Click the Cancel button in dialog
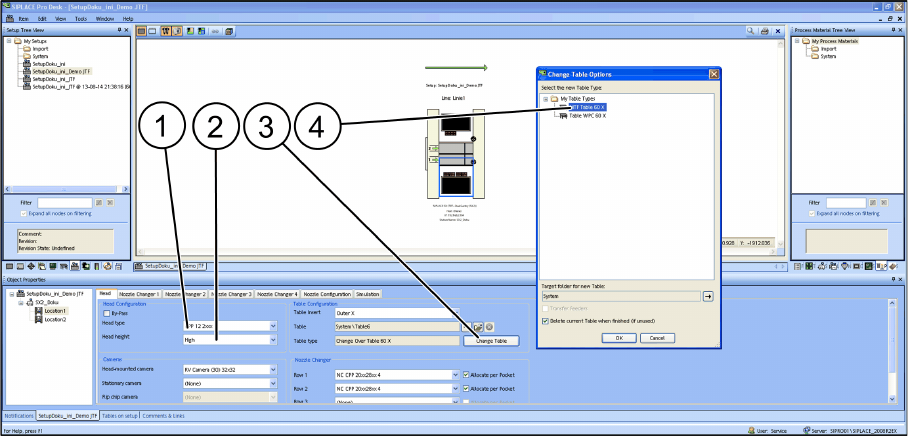This screenshot has width=908, height=436. pyautogui.click(x=657, y=338)
